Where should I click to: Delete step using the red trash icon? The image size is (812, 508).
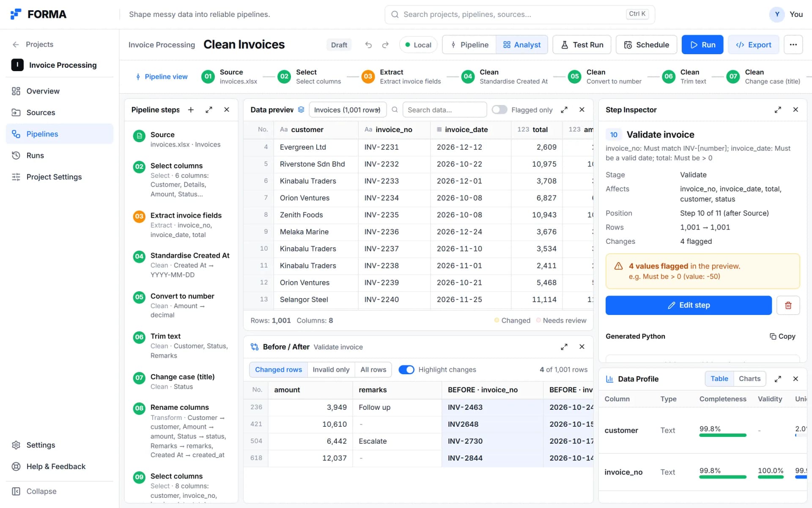pyautogui.click(x=788, y=305)
